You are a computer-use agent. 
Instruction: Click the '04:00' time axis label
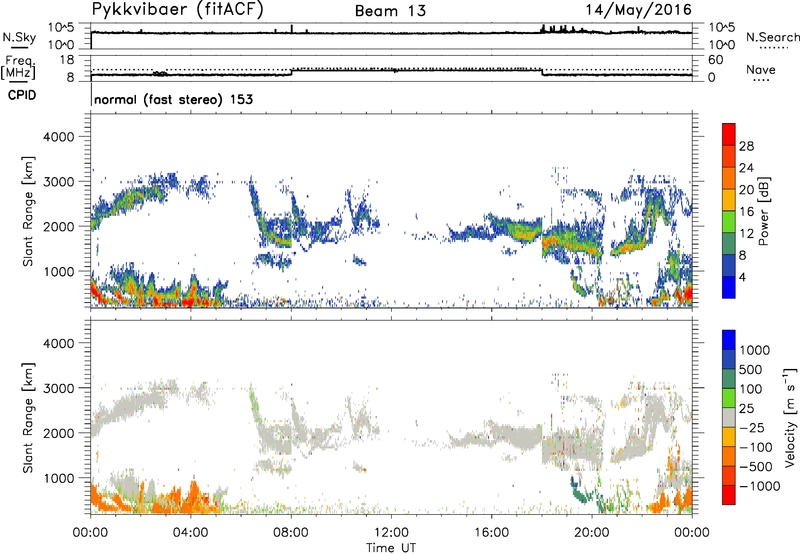191,533
